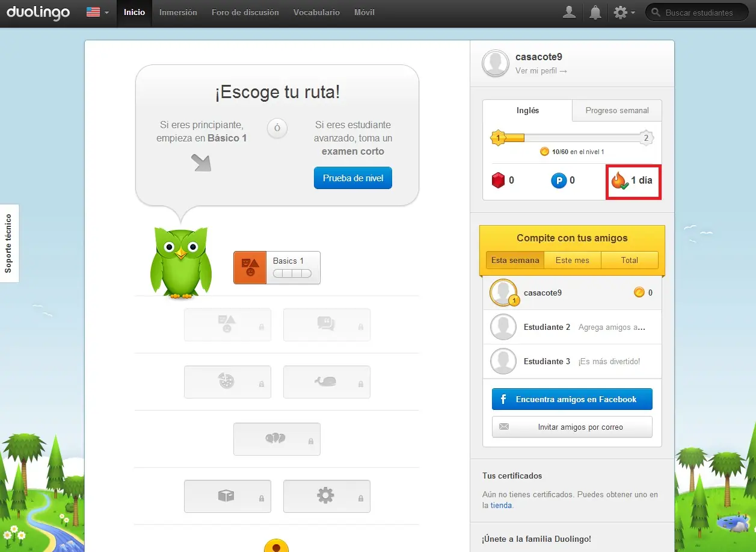Click the flame streak icon

pos(619,180)
